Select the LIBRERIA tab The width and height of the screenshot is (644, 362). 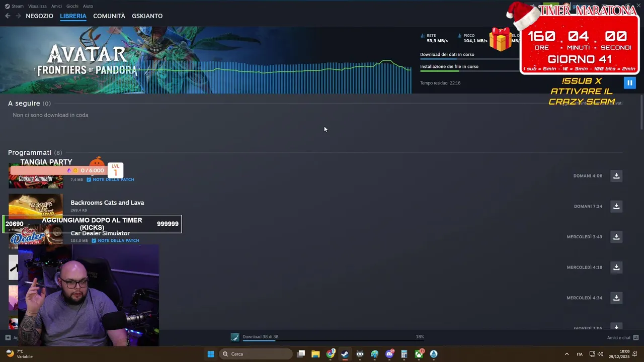(73, 16)
